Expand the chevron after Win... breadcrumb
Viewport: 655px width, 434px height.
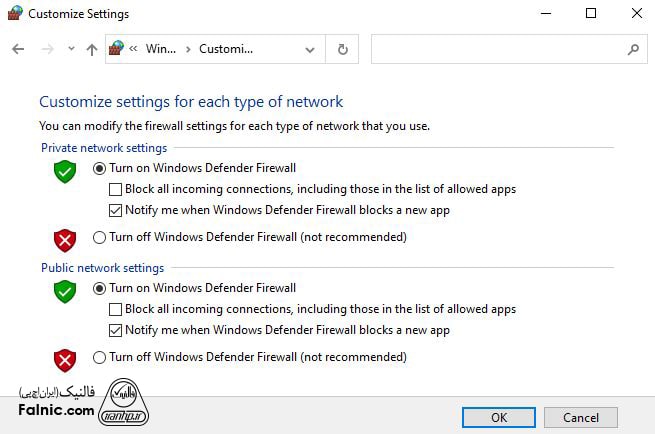coord(186,49)
